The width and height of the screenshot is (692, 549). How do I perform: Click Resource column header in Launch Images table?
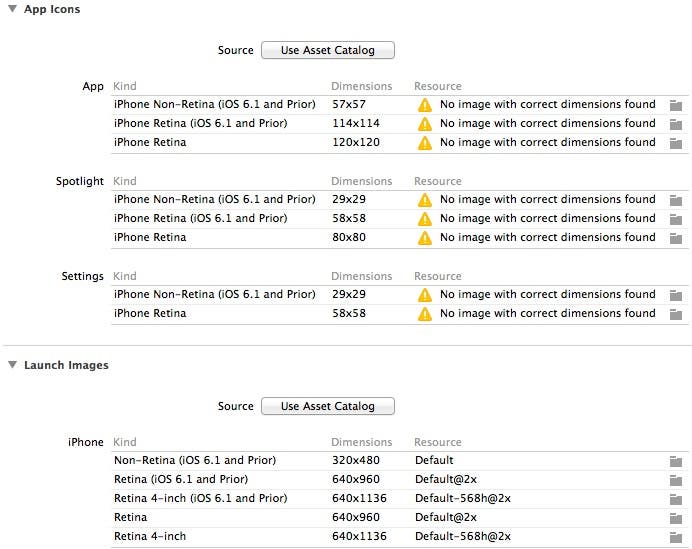click(x=438, y=443)
